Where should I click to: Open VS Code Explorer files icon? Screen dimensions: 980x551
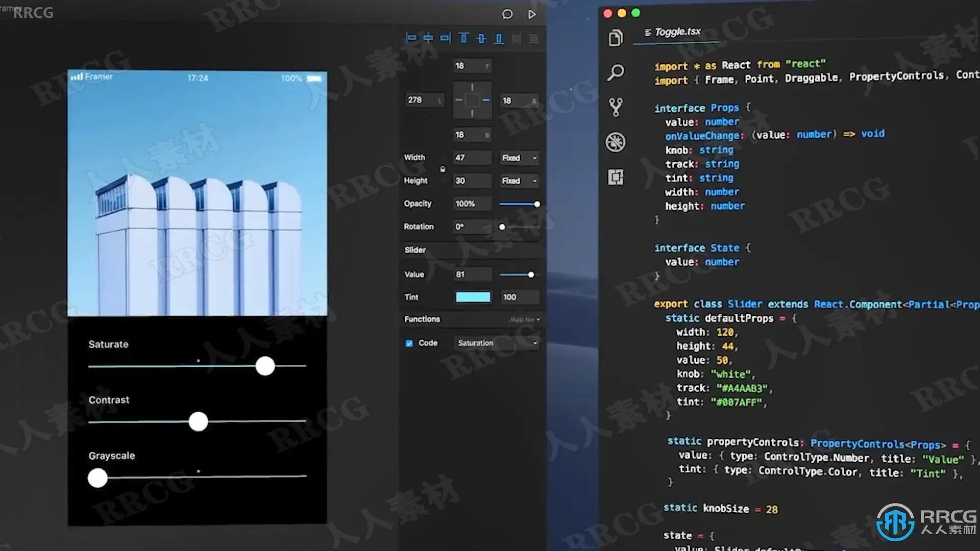pyautogui.click(x=616, y=38)
